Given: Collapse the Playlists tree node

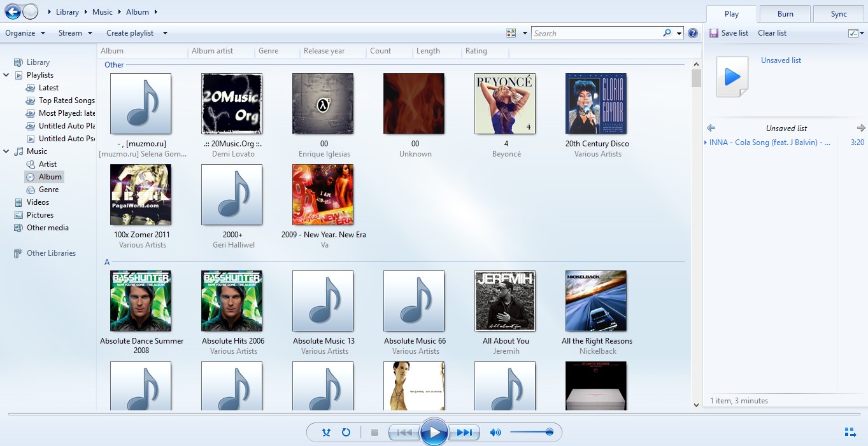Looking at the screenshot, I should click(x=6, y=75).
